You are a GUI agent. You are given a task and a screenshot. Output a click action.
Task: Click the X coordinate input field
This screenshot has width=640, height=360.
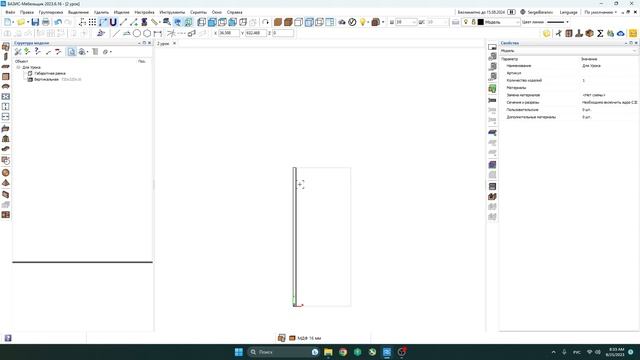coord(228,33)
